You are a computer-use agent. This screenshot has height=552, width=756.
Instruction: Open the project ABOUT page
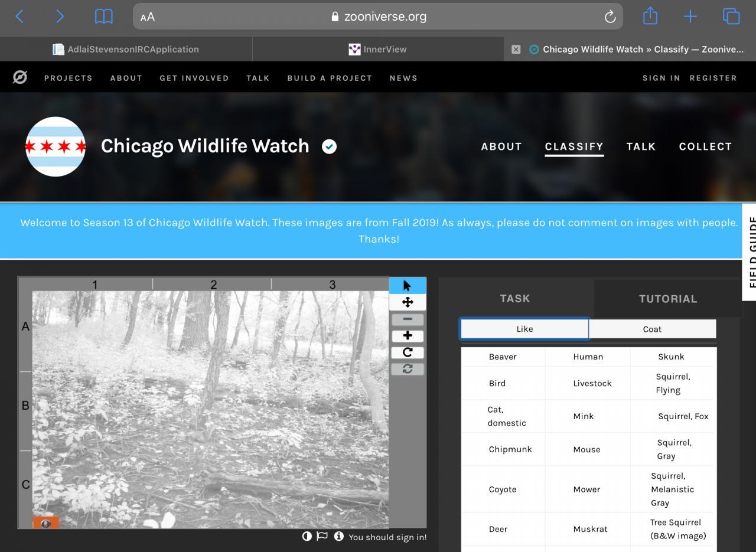coord(501,146)
